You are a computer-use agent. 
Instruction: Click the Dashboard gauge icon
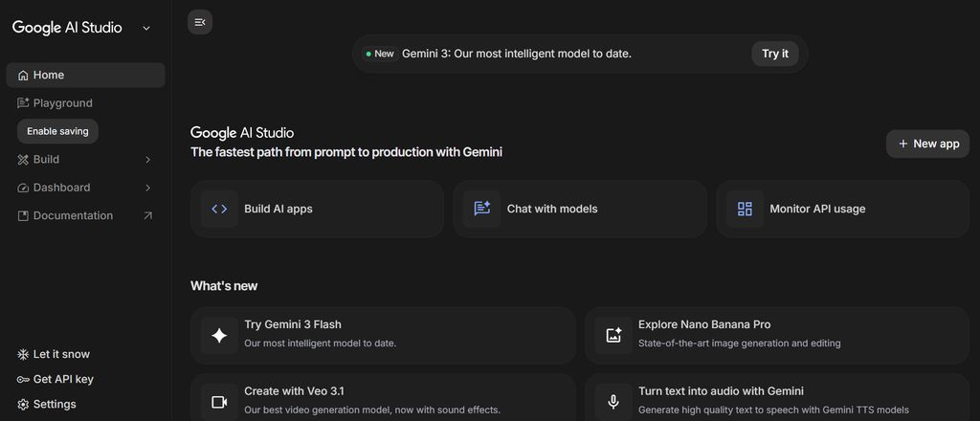coord(23,188)
